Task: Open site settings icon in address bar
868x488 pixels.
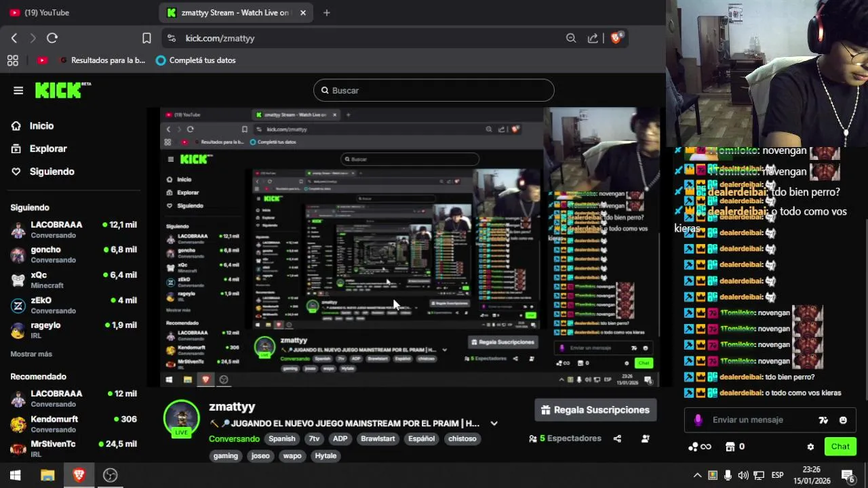Action: pyautogui.click(x=171, y=38)
